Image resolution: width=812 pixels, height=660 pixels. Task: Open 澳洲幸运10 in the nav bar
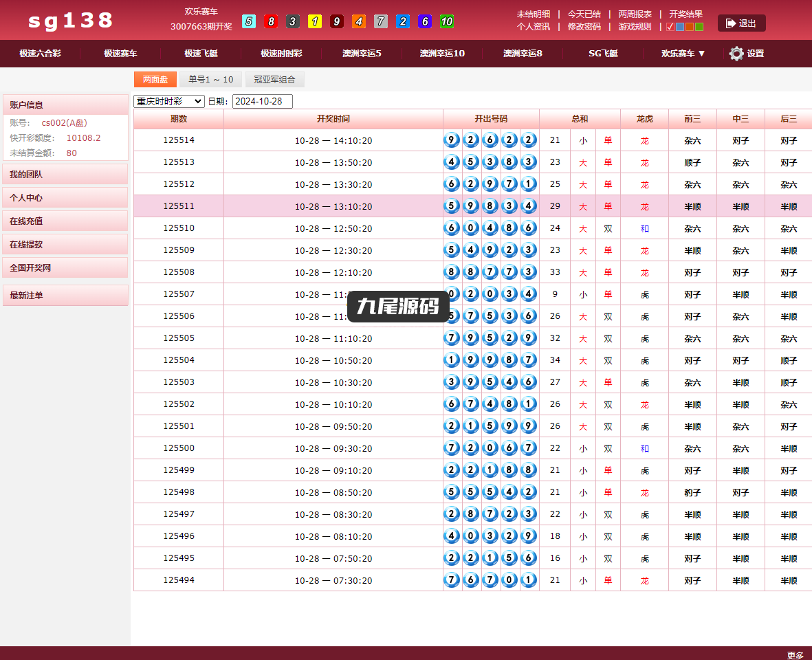(442, 54)
